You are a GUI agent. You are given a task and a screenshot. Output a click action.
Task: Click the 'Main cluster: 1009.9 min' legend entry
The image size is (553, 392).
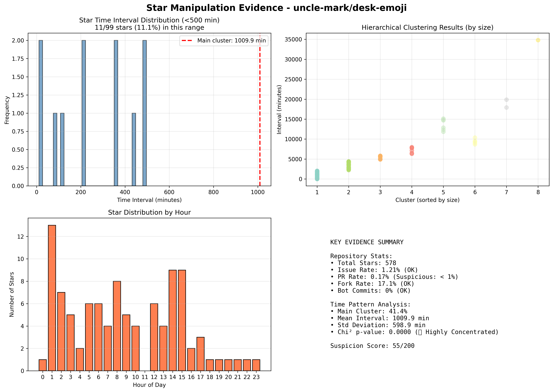pyautogui.click(x=224, y=41)
